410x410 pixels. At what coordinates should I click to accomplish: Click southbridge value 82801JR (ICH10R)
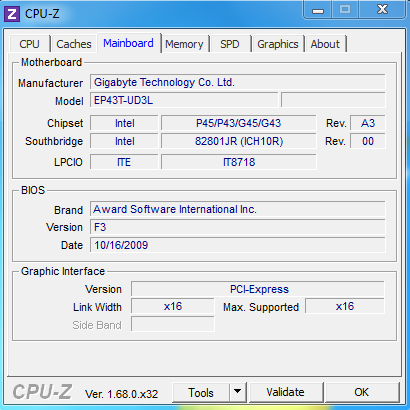pos(239,141)
